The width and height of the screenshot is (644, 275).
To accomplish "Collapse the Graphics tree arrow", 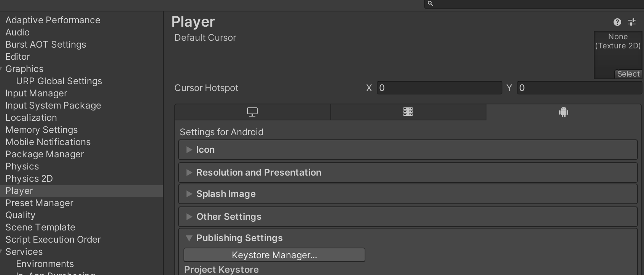I will pyautogui.click(x=2, y=69).
